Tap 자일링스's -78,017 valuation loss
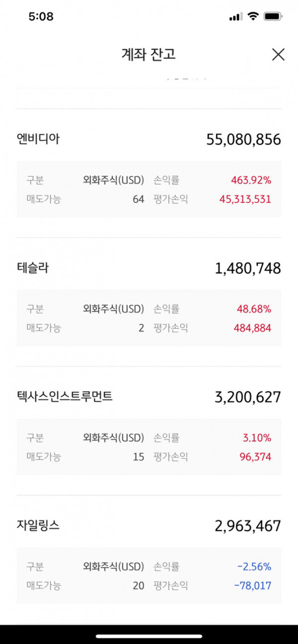The width and height of the screenshot is (298, 644). coord(254,586)
